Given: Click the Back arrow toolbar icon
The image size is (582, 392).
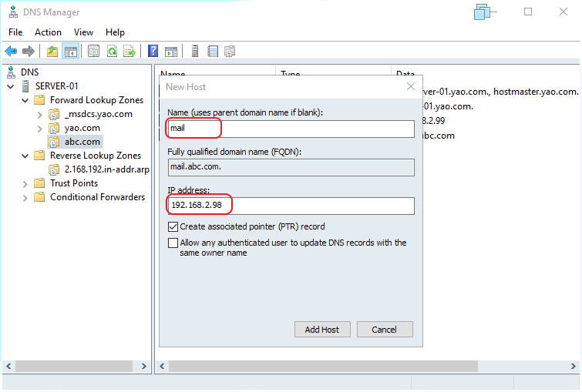Looking at the screenshot, I should click(x=11, y=51).
